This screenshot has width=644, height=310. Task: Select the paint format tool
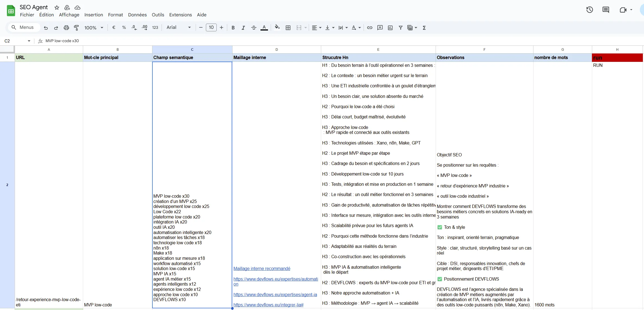pyautogui.click(x=76, y=27)
